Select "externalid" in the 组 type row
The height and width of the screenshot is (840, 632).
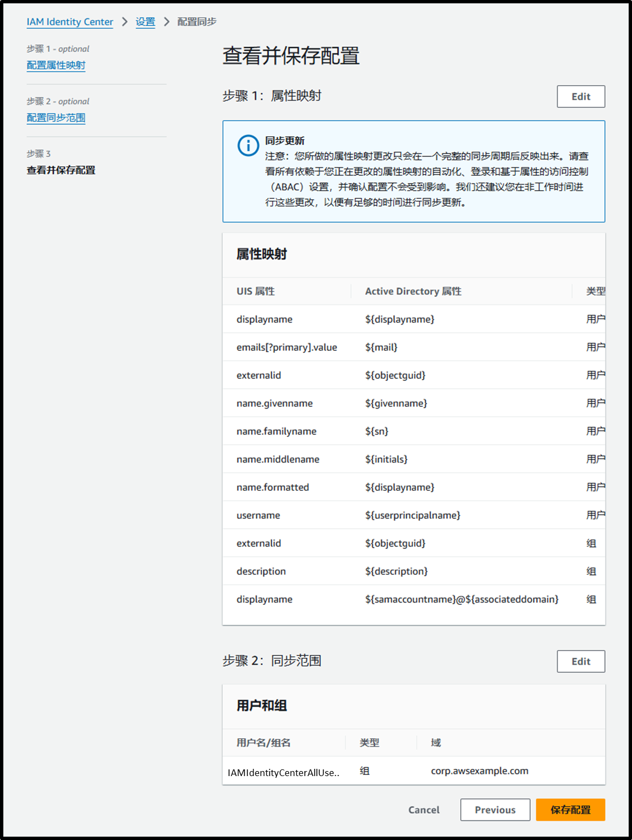(x=259, y=543)
